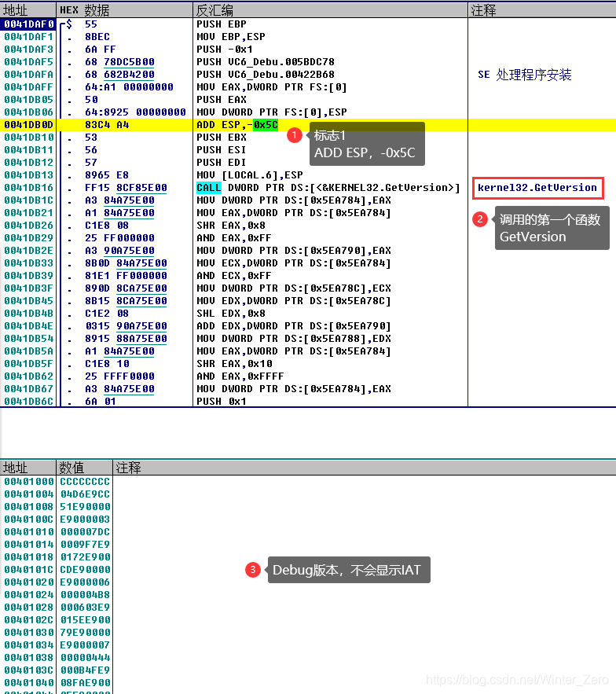Click dump value CCCCCCCC
The image size is (616, 694).
(85, 482)
